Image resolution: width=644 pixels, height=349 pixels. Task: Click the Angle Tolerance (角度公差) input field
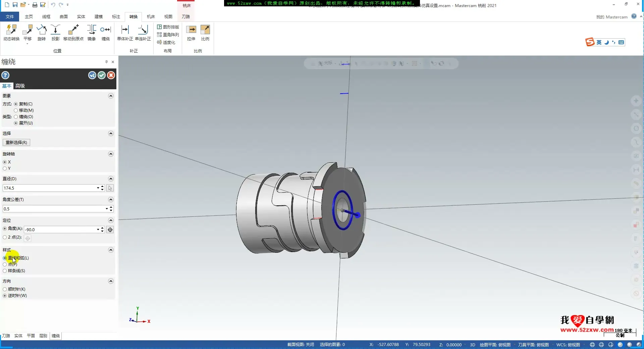54,209
